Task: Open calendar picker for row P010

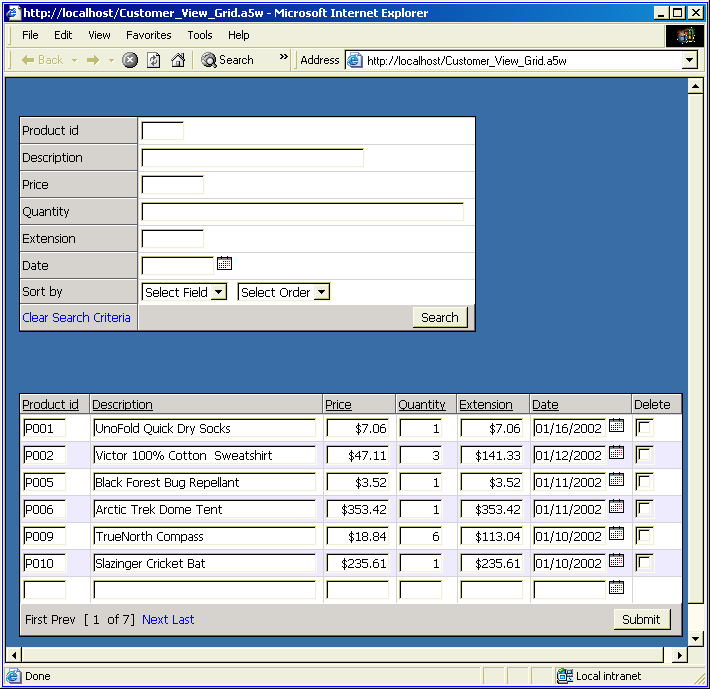Action: click(x=616, y=561)
